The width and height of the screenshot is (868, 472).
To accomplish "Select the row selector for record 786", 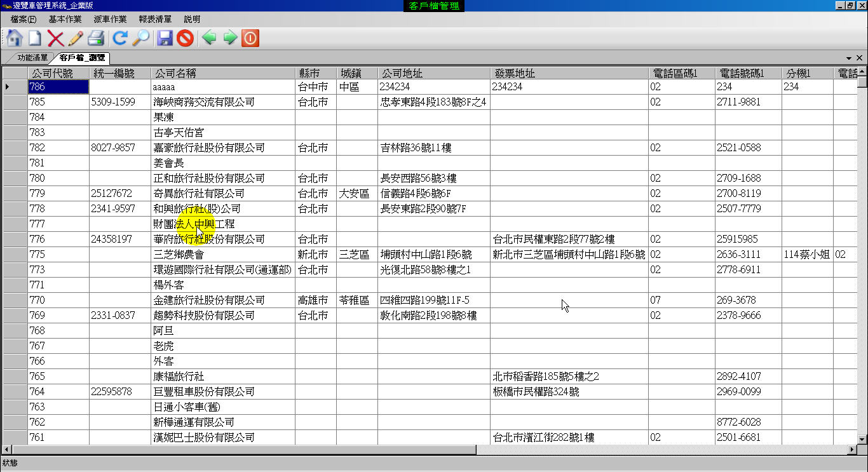I will tap(15, 86).
